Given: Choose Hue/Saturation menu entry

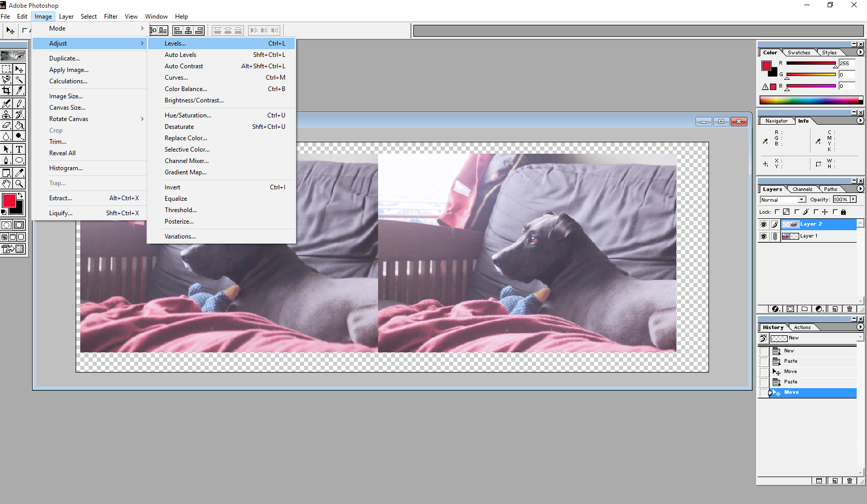Looking at the screenshot, I should (x=221, y=115).
